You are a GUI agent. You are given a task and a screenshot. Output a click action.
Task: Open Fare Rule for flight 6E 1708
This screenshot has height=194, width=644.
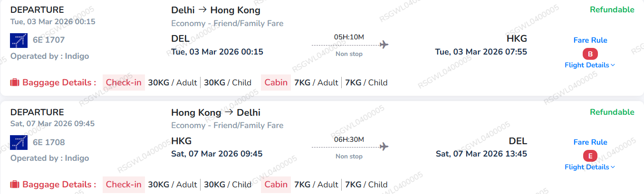tap(590, 142)
